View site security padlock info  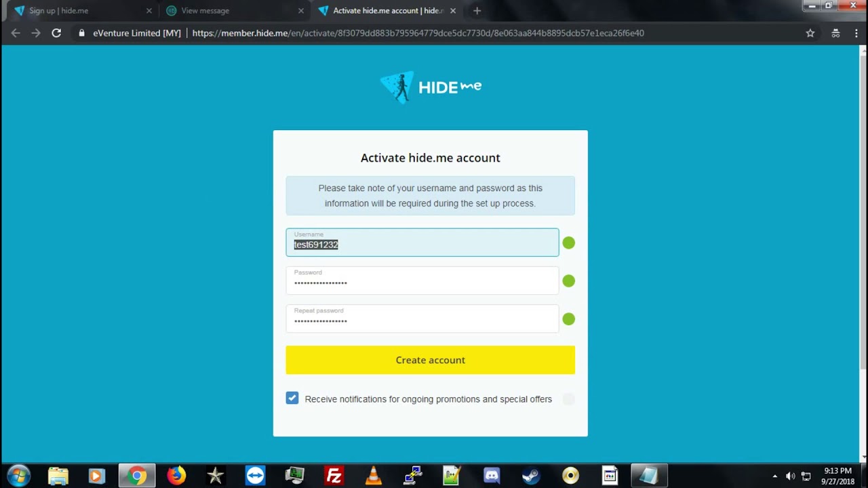coord(81,33)
